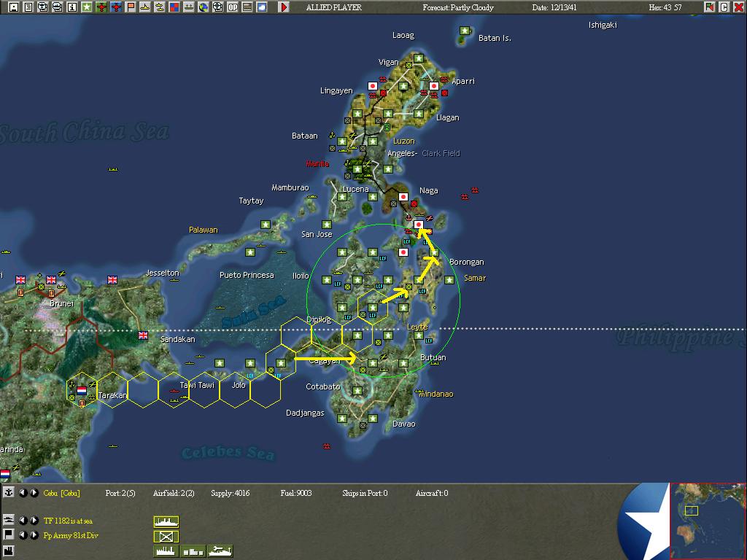Click the anchor base icon in bottom panel
This screenshot has width=747, height=560.
tap(9, 493)
